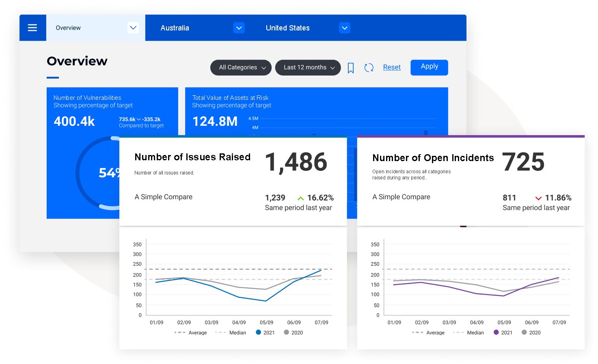Click the bookmark icon near Reset
598x364 pixels.
350,67
